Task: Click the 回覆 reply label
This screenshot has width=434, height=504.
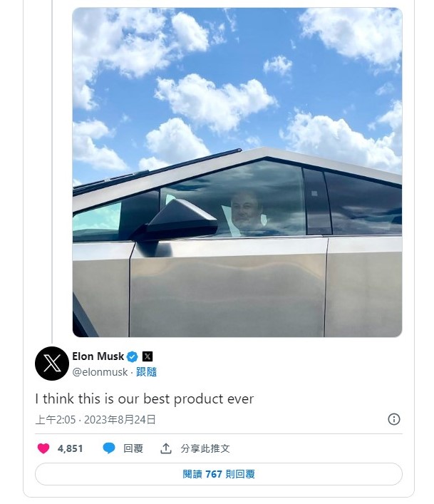Action: coord(133,448)
